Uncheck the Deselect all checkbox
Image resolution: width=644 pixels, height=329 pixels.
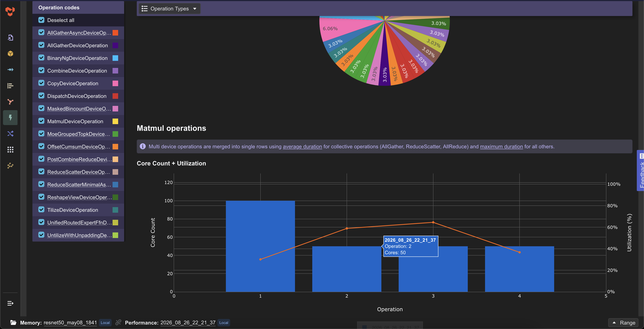(x=41, y=20)
